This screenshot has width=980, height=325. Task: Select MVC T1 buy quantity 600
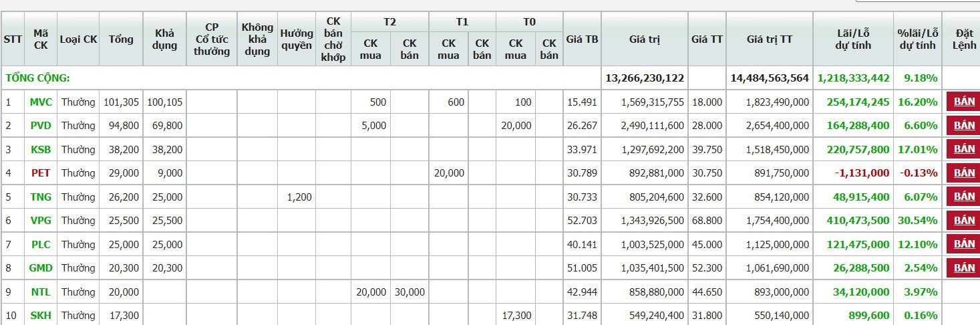point(456,102)
